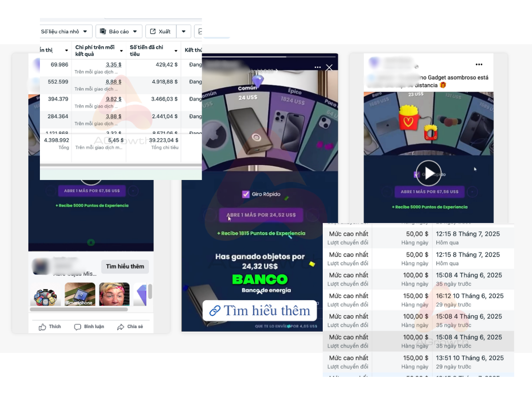Click the vertical scrollbar thumb beside the carousel
Image resolution: width=532 pixels, height=399 pixels.
click(x=150, y=291)
